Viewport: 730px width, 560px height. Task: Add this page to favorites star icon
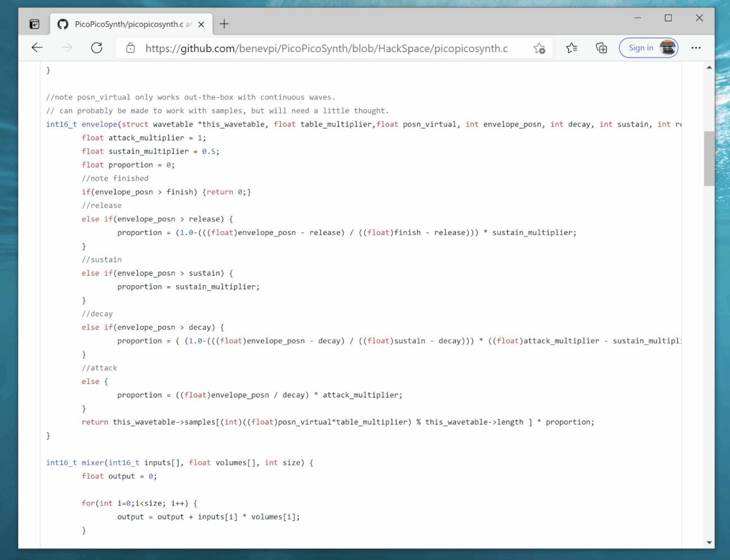pyautogui.click(x=539, y=48)
